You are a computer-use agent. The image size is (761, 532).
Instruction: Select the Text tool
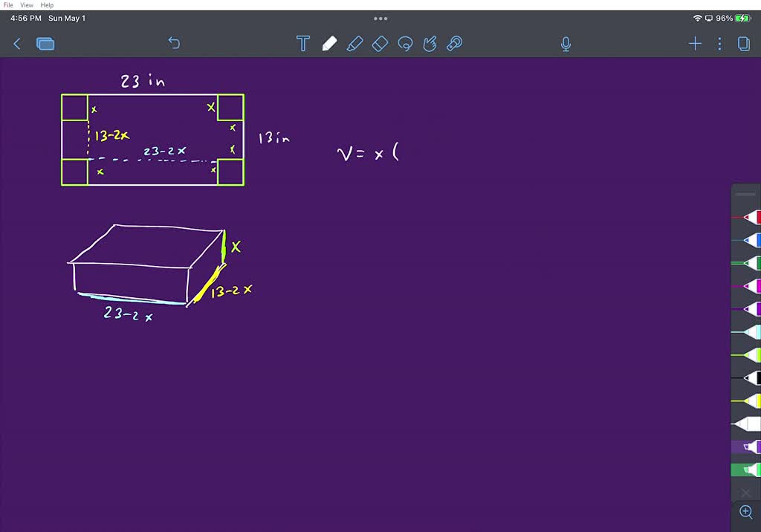point(302,44)
